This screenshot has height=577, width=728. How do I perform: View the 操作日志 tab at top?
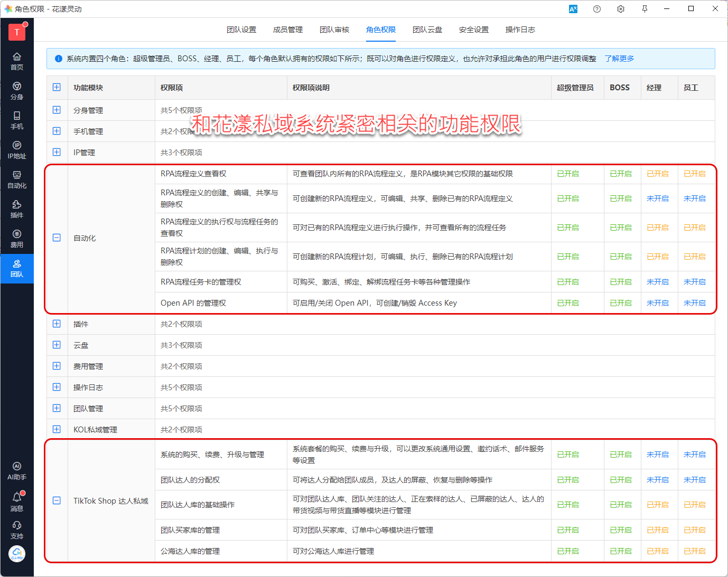520,30
